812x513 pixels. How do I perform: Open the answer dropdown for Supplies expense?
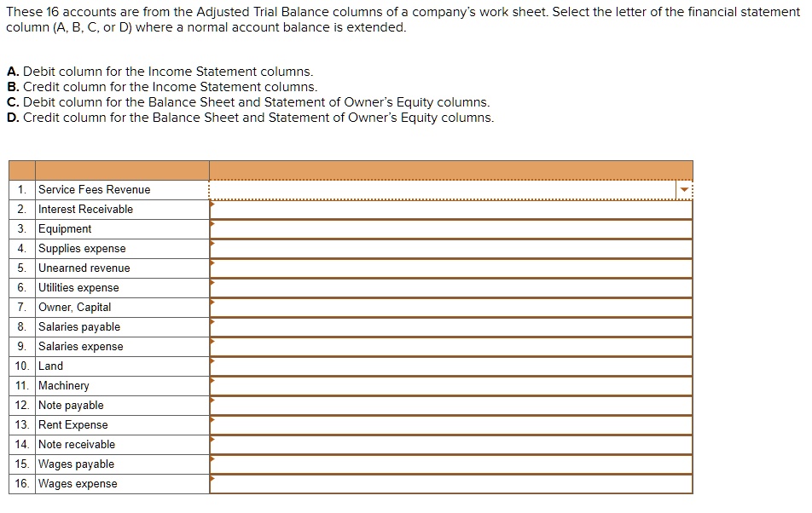pos(450,248)
